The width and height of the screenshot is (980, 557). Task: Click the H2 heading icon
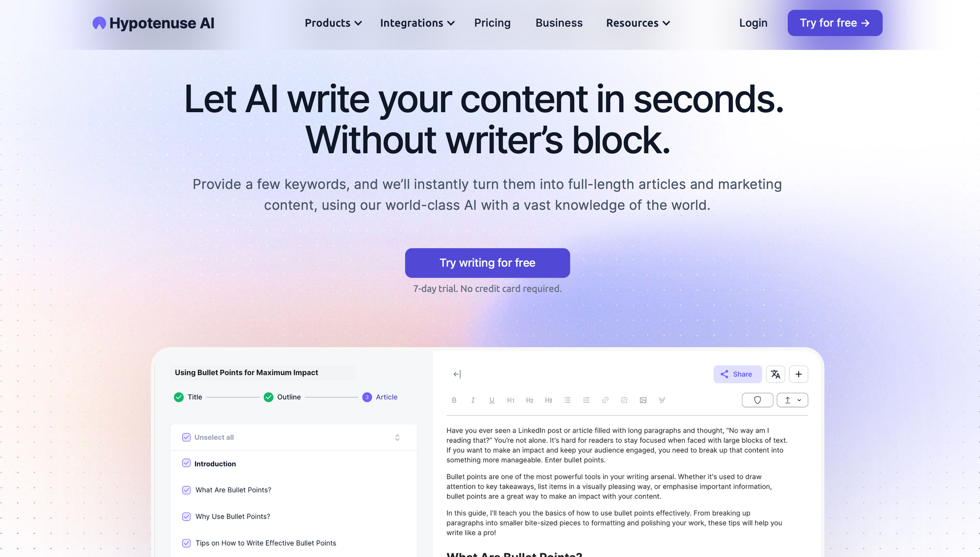point(529,400)
